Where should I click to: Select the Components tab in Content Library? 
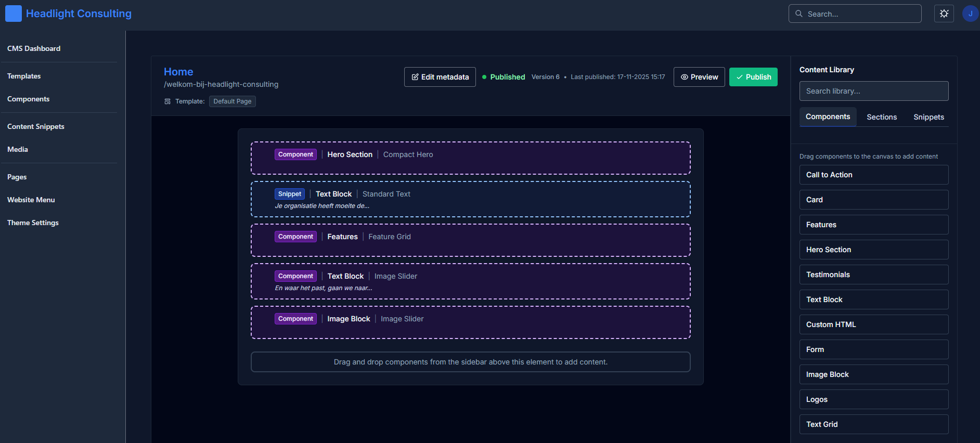pos(827,117)
